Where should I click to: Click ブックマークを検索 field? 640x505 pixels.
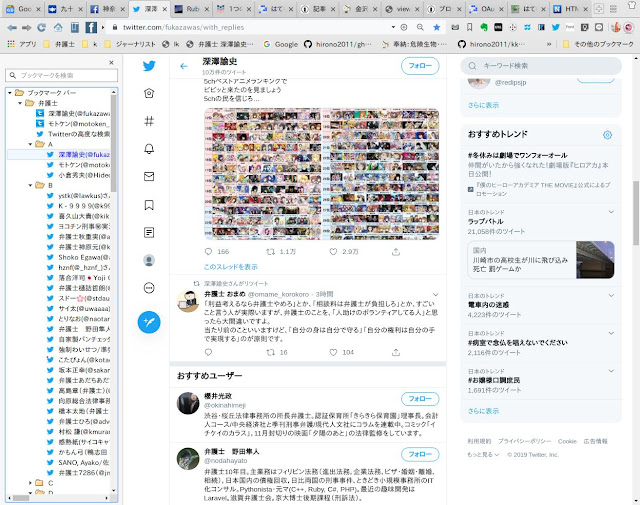61,76
